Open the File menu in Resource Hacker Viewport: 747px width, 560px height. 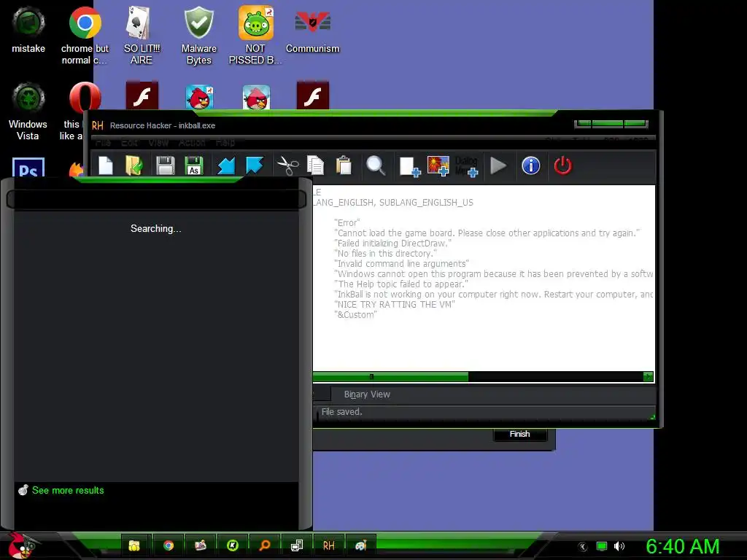[x=103, y=142]
